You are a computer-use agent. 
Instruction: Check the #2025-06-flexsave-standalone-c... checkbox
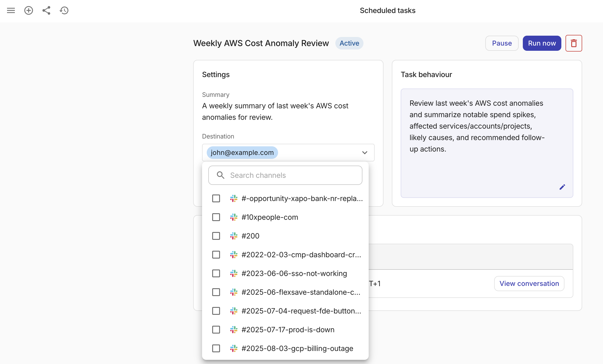(x=216, y=292)
